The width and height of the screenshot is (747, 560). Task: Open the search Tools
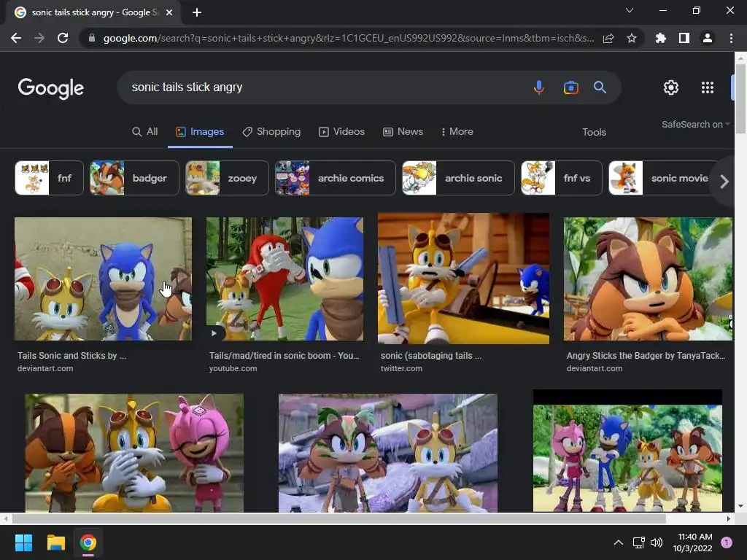pyautogui.click(x=594, y=133)
